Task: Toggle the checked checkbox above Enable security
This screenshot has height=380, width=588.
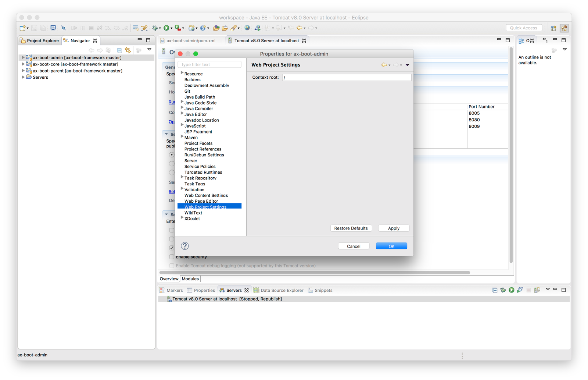Action: 172,248
